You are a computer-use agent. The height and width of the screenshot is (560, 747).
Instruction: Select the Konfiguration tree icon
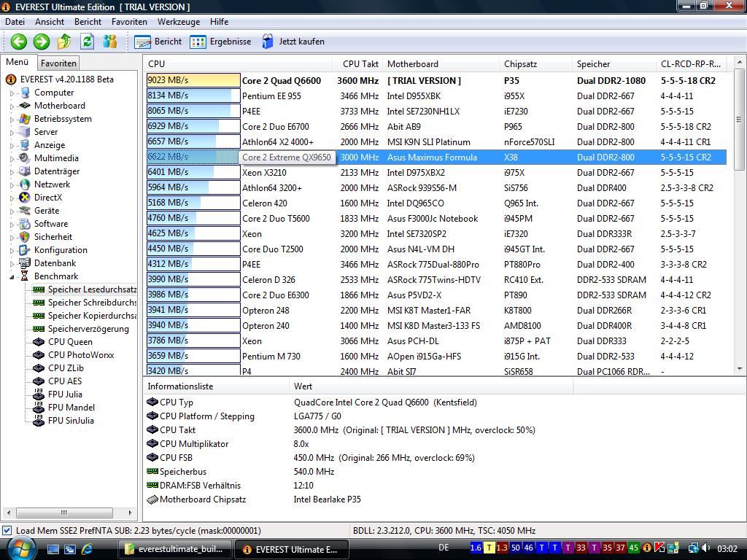point(25,250)
